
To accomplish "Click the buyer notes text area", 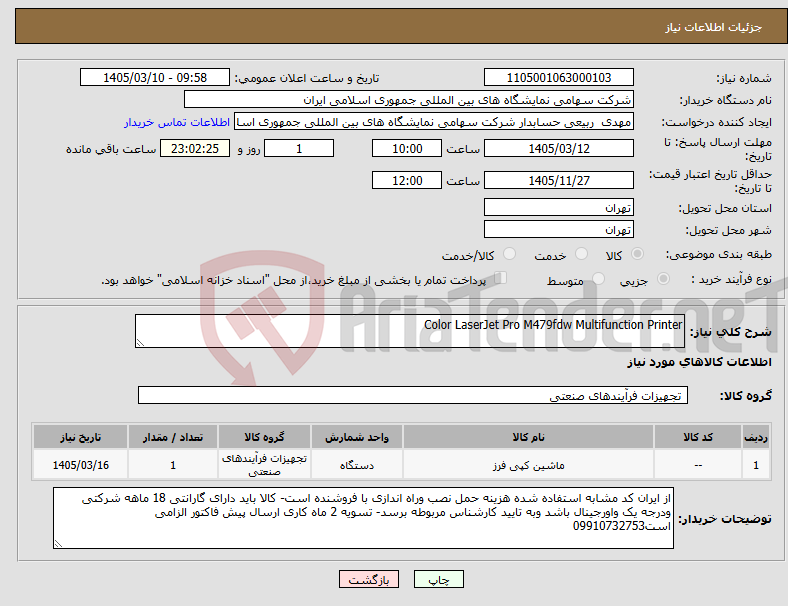I will pyautogui.click(x=363, y=518).
